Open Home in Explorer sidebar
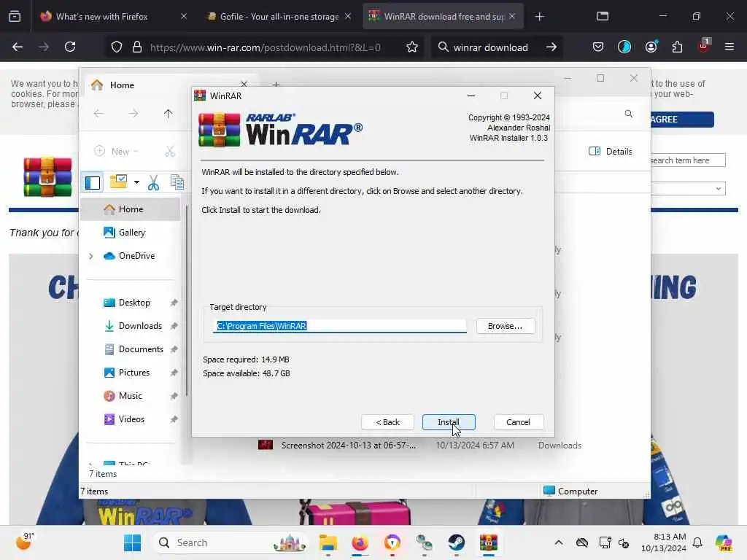Image resolution: width=747 pixels, height=560 pixels. 131,209
